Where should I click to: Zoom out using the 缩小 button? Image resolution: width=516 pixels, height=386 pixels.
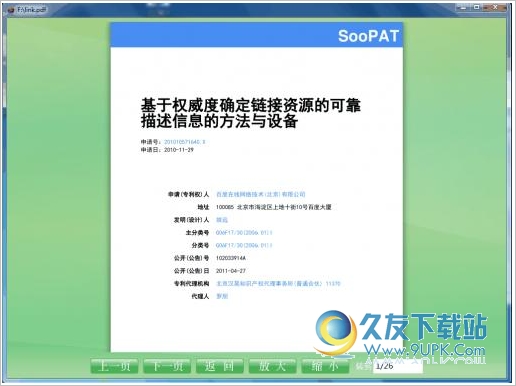[325, 366]
